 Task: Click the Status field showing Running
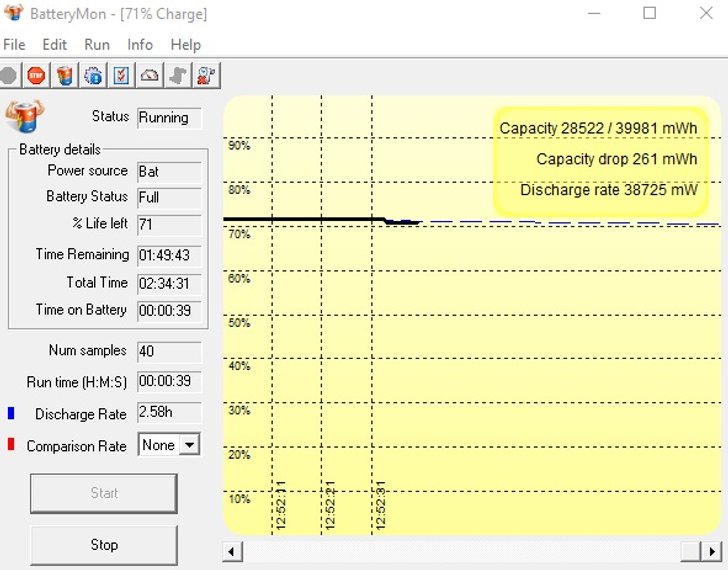pyautogui.click(x=169, y=118)
